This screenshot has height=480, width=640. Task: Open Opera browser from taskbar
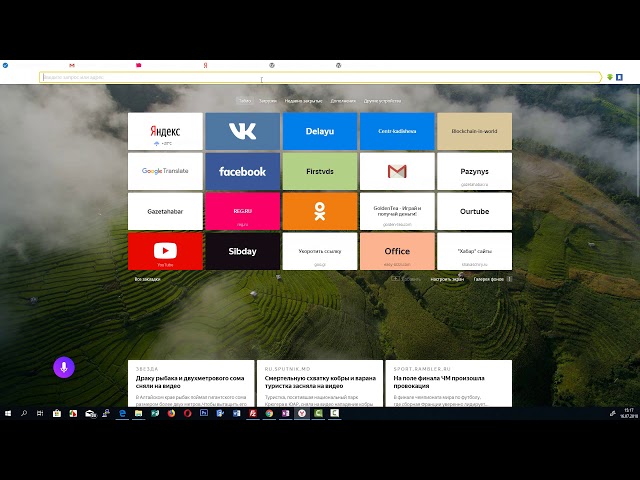(187, 413)
